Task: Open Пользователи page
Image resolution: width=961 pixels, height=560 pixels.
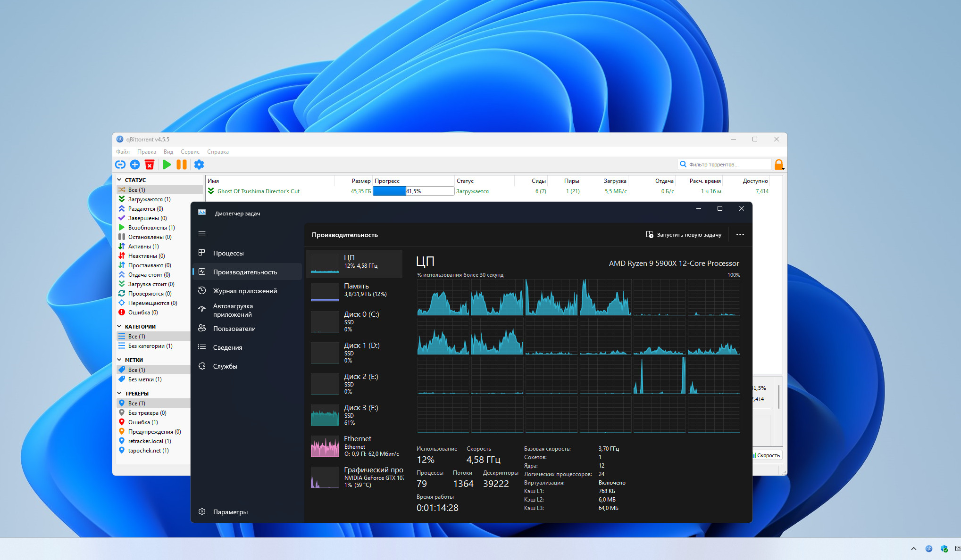Action: (x=247, y=329)
